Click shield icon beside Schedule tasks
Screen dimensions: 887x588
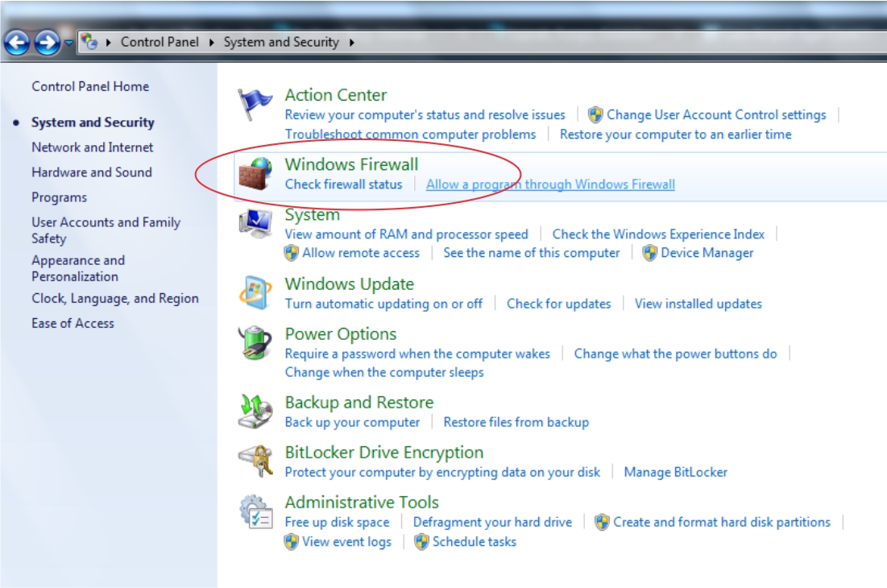click(421, 541)
